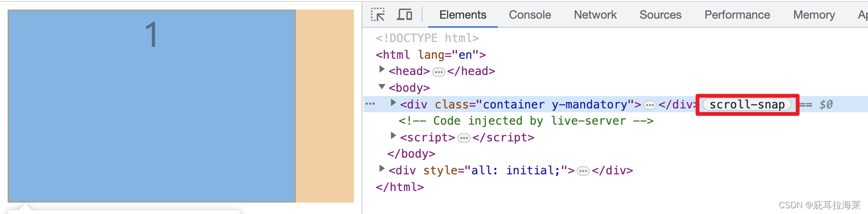The image size is (868, 214).
Task: Activate the inspect element picker icon
Action: [378, 15]
